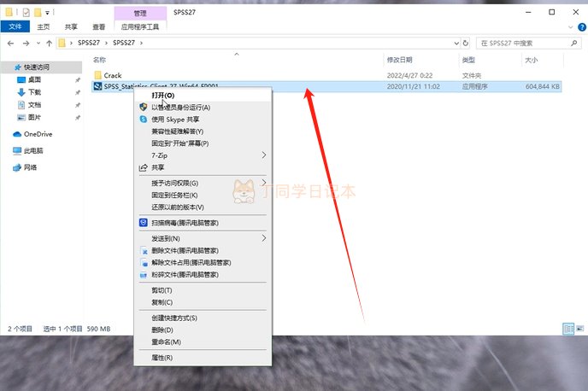This screenshot has width=588, height=391.
Task: Open quick access toolbar customize dropdown
Action: [x=47, y=13]
